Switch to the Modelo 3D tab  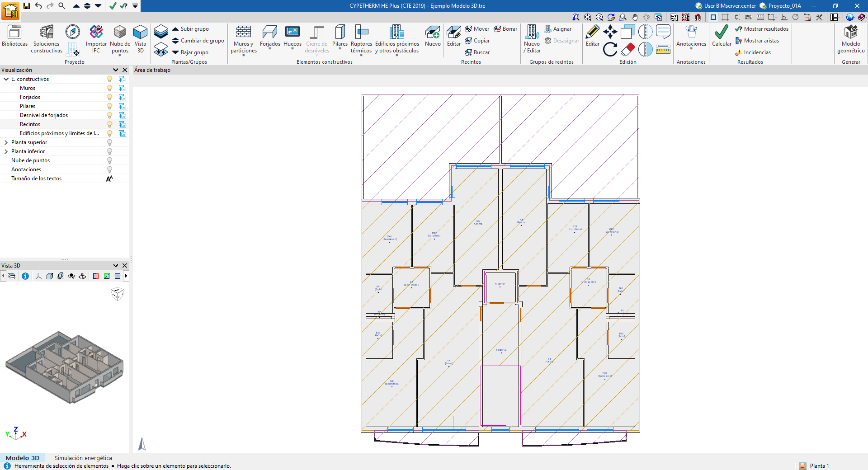coord(23,458)
